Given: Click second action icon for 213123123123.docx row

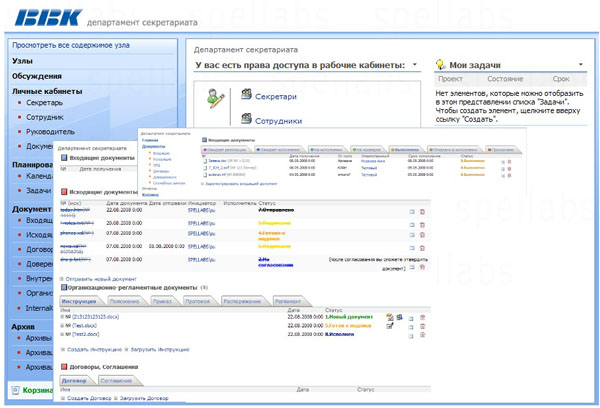Looking at the screenshot, I should coord(399,317).
